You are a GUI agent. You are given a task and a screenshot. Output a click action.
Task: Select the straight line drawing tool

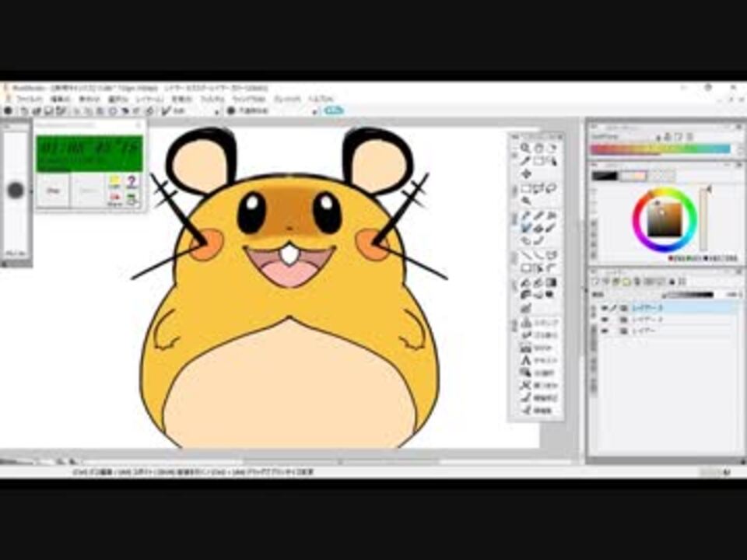[x=526, y=255]
